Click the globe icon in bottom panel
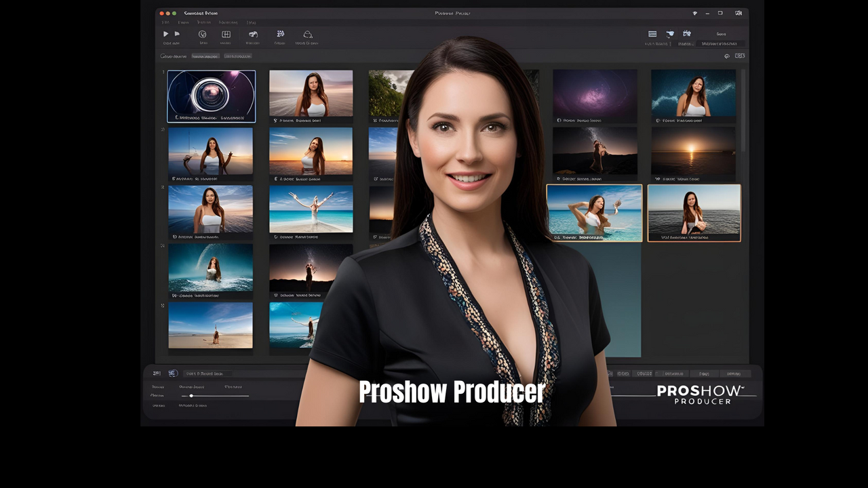The image size is (868, 488). (x=173, y=373)
